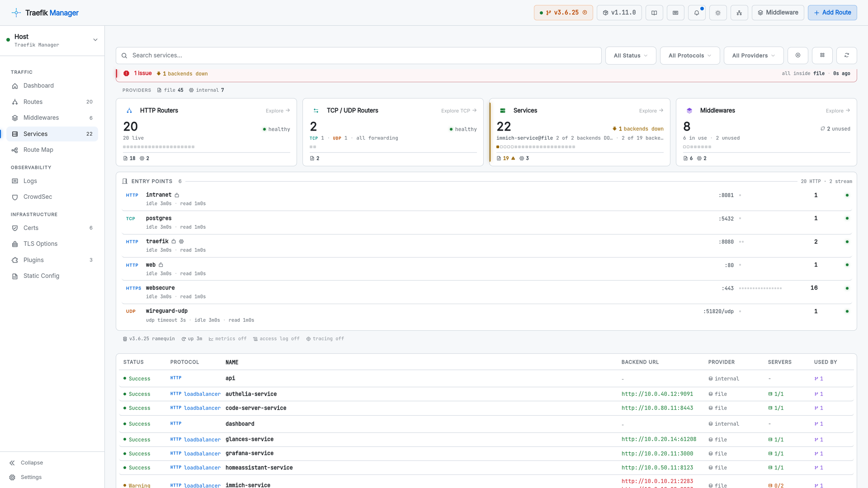Click the Add Route button
Screen dimensions: 868x488
[x=832, y=13]
